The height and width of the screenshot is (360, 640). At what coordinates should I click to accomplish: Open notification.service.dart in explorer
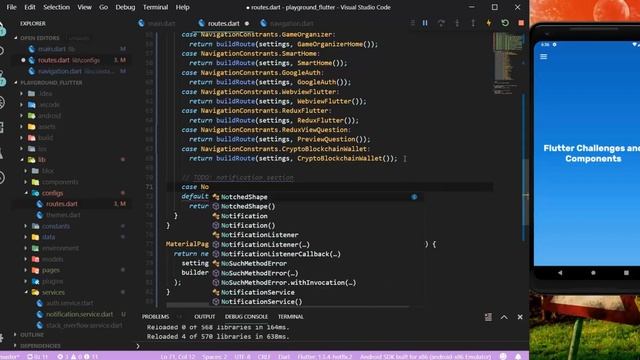(80, 314)
